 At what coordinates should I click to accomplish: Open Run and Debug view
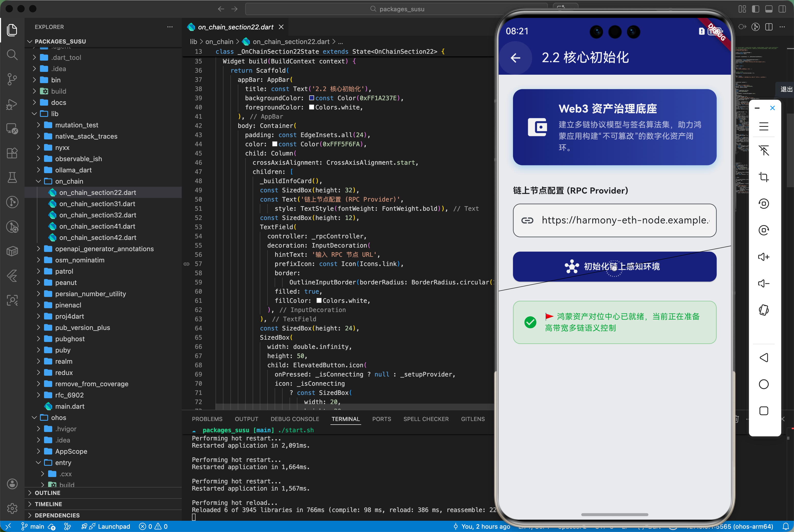tap(12, 104)
